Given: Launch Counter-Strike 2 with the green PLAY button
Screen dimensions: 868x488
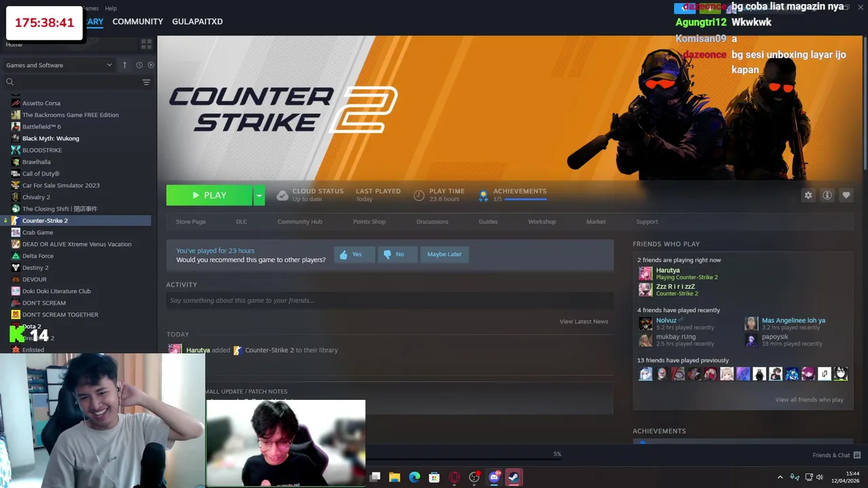Looking at the screenshot, I should coord(209,195).
